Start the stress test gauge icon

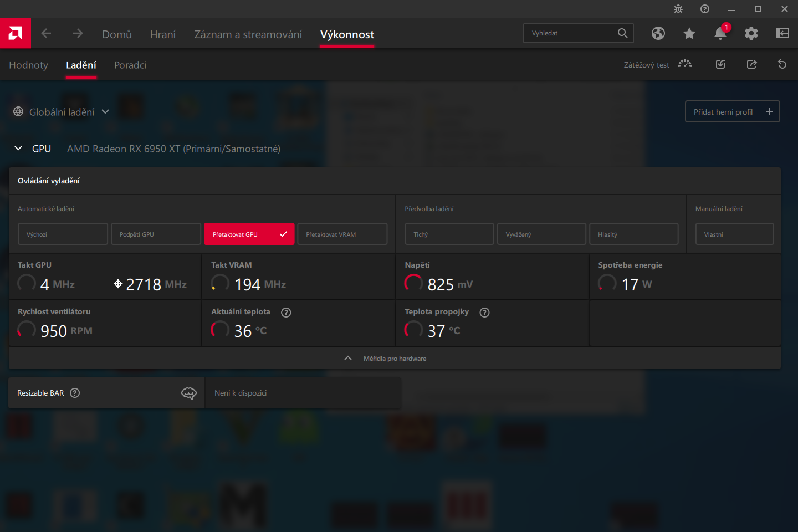(x=685, y=64)
